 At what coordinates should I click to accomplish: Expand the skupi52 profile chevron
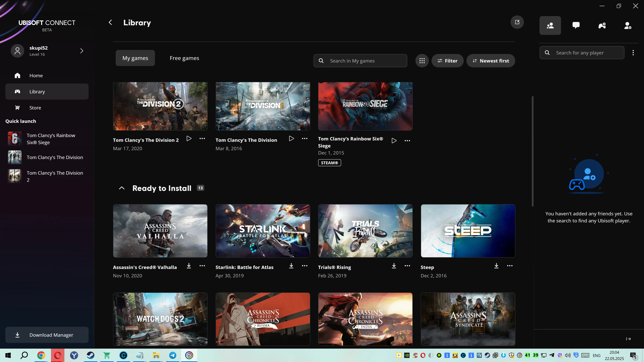point(82,51)
